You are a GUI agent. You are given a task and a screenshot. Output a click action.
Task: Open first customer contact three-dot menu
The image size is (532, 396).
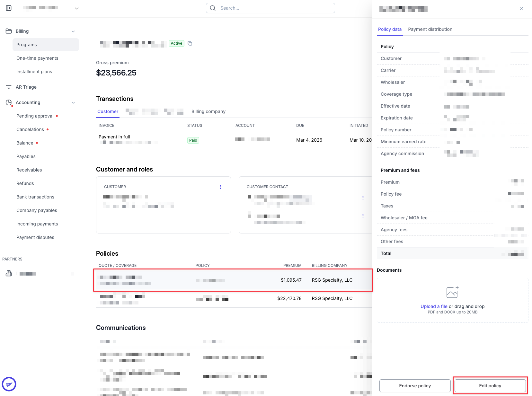(x=363, y=198)
